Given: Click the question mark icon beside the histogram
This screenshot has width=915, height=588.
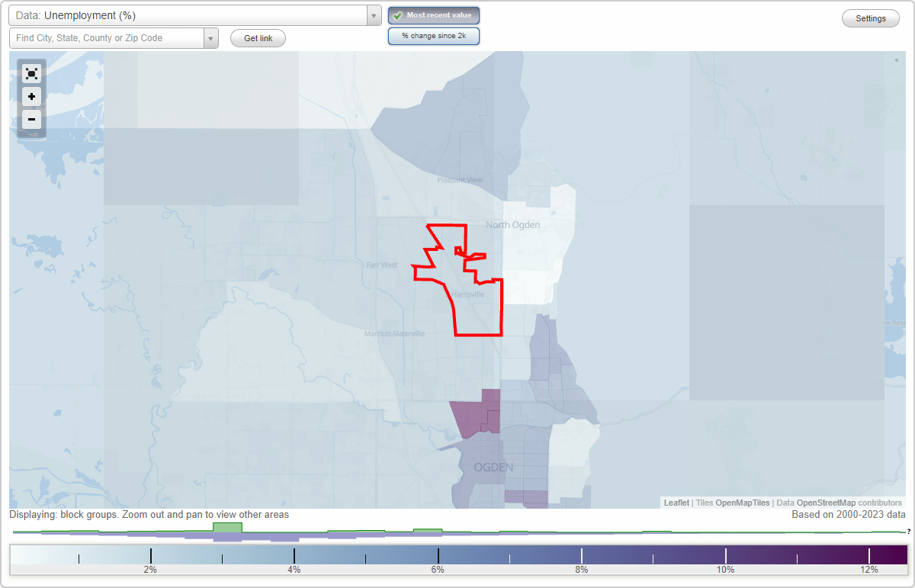Looking at the screenshot, I should (x=910, y=532).
